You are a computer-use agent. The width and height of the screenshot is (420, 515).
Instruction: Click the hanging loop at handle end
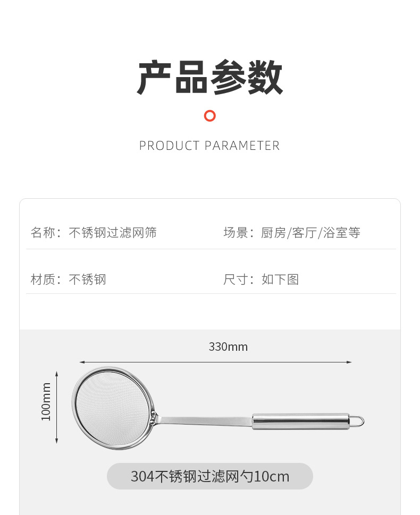click(358, 421)
